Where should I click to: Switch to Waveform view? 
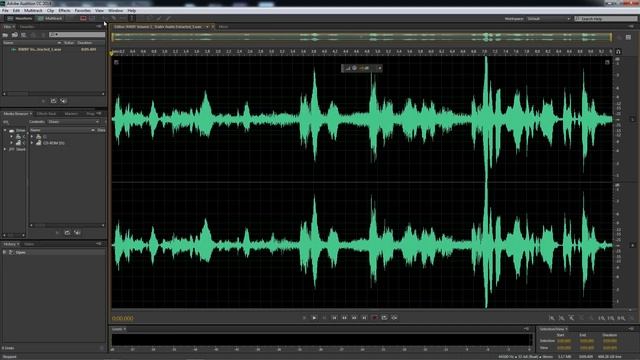(20, 18)
